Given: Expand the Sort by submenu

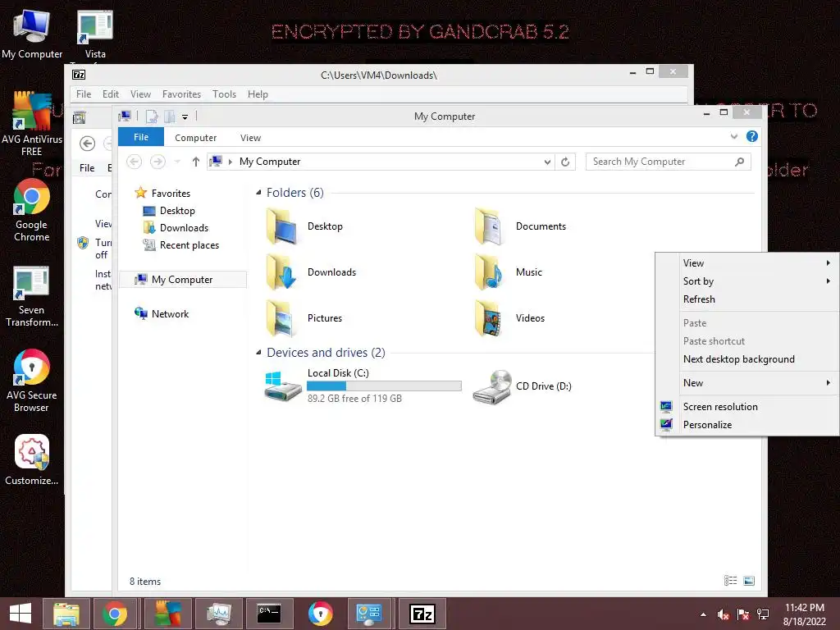Looking at the screenshot, I should [749, 281].
